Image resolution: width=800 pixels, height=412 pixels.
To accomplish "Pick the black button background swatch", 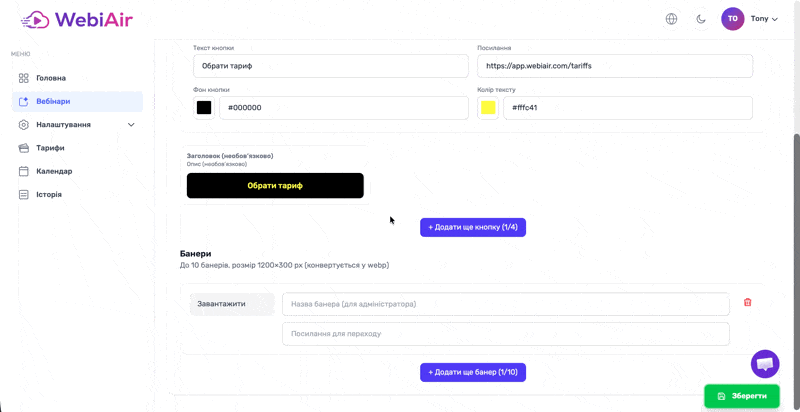I will [204, 108].
